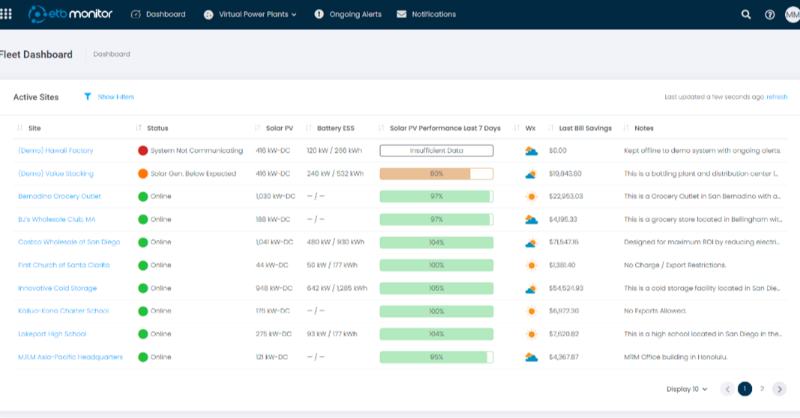800x418 pixels.
Task: Click the $71,547.16 bill savings value
Action: point(564,242)
